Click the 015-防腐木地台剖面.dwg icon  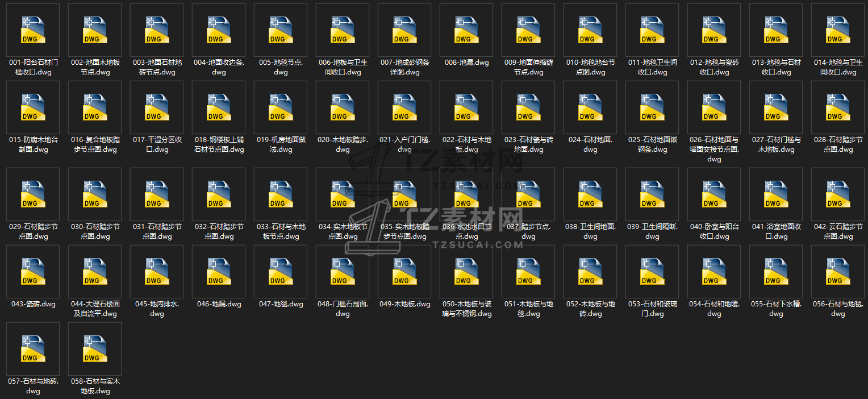[33, 107]
